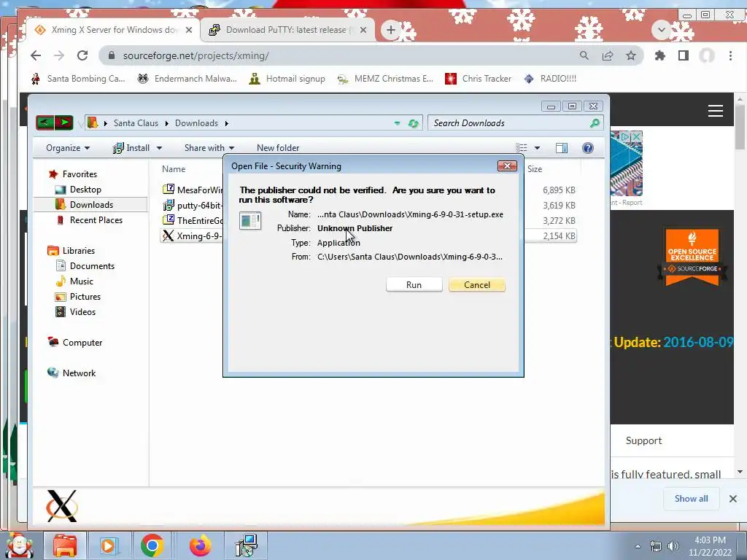Open Endermanch Malwa... bookmark

pyautogui.click(x=187, y=79)
